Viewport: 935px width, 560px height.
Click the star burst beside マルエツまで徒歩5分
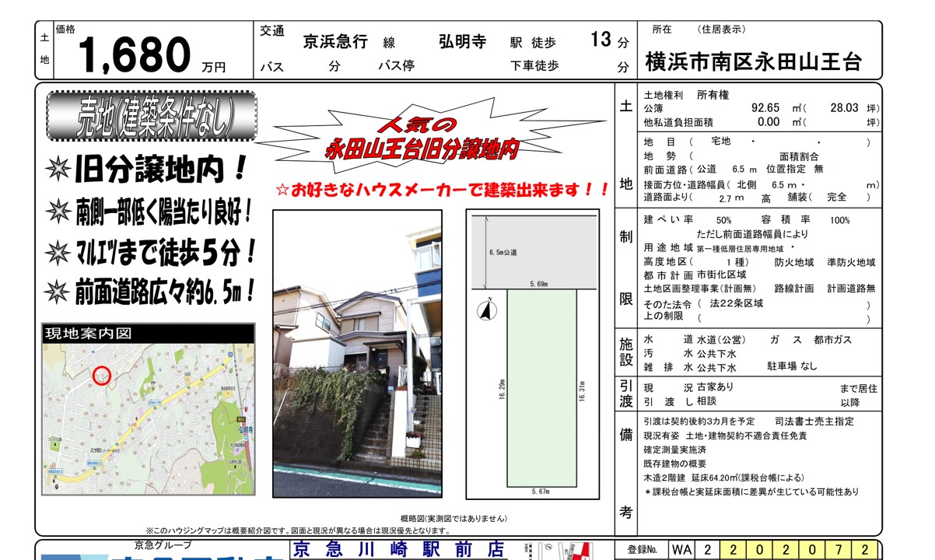coord(59,251)
